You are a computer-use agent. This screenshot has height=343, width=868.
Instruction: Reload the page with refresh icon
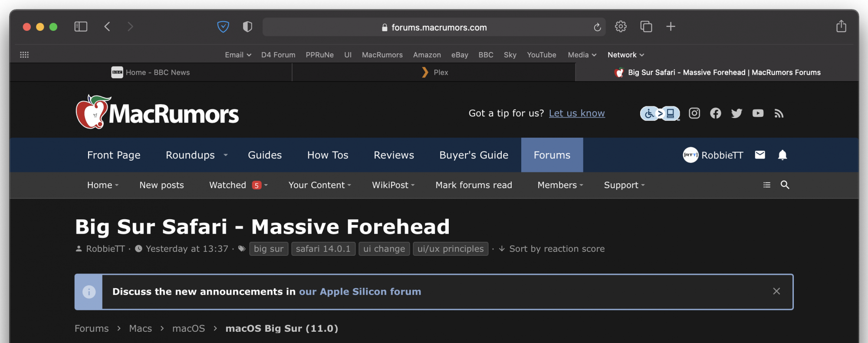pos(597,27)
